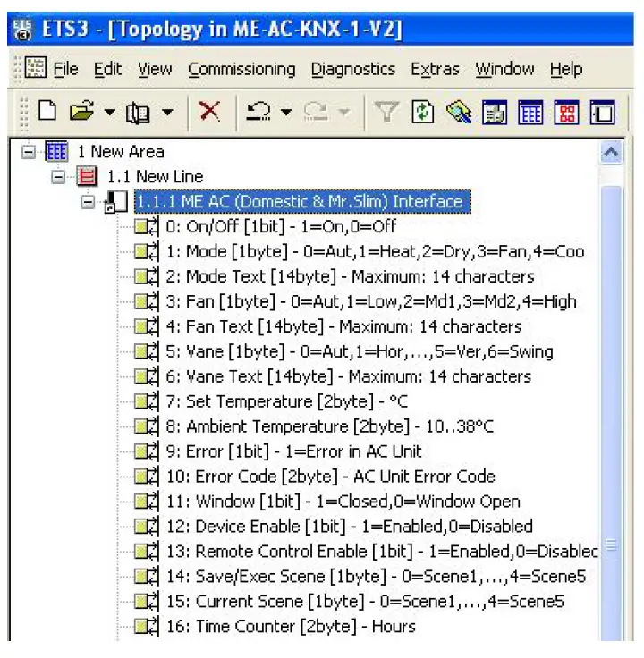Screen dimensions: 644x658
Task: Select object 6: Vane Text [14byte]
Action: point(349,376)
